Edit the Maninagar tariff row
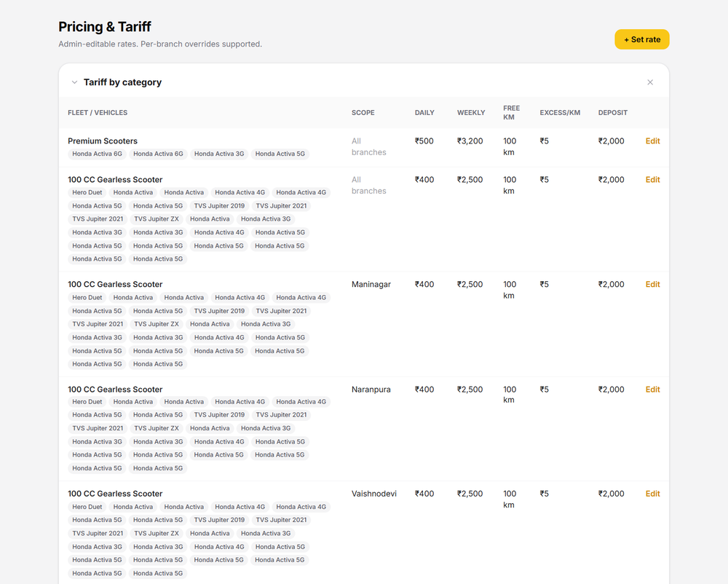This screenshot has width=728, height=584. tap(652, 284)
